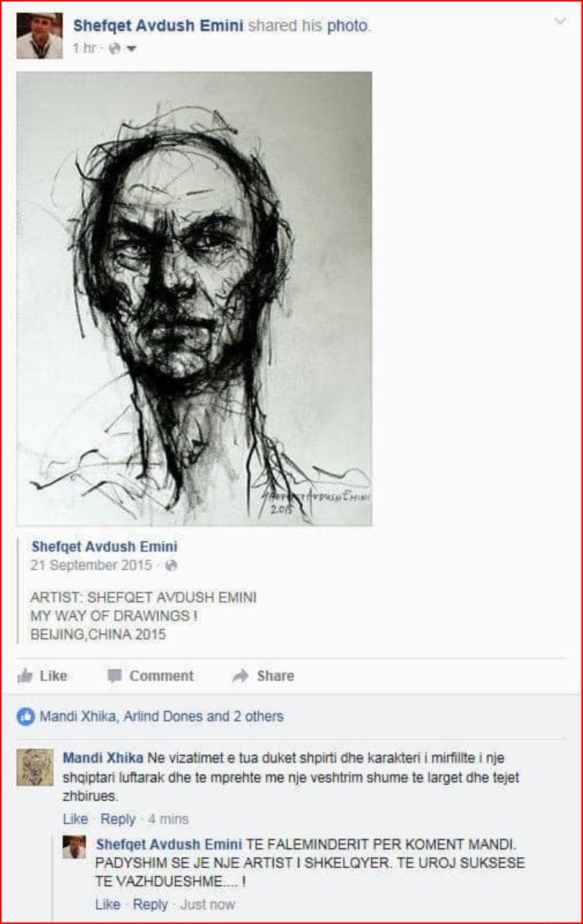Open Shefqet Avdush Emini's post profile picture
This screenshot has width=583, height=924.
point(39,36)
